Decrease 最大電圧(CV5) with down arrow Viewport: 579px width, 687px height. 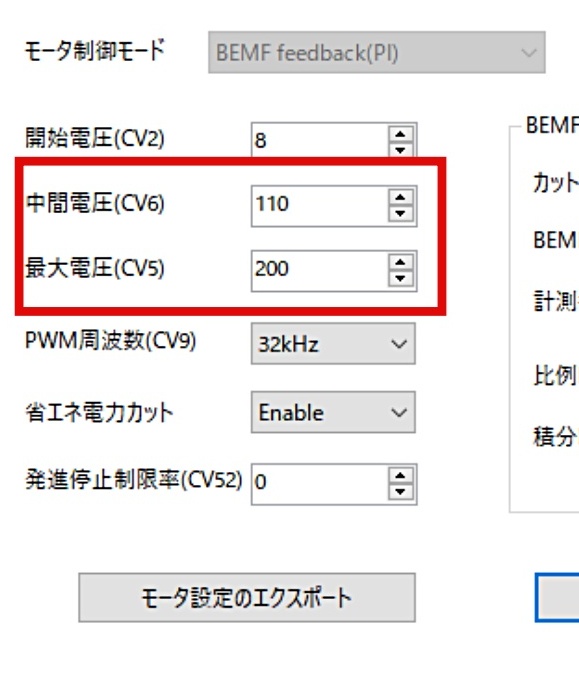[x=400, y=279]
